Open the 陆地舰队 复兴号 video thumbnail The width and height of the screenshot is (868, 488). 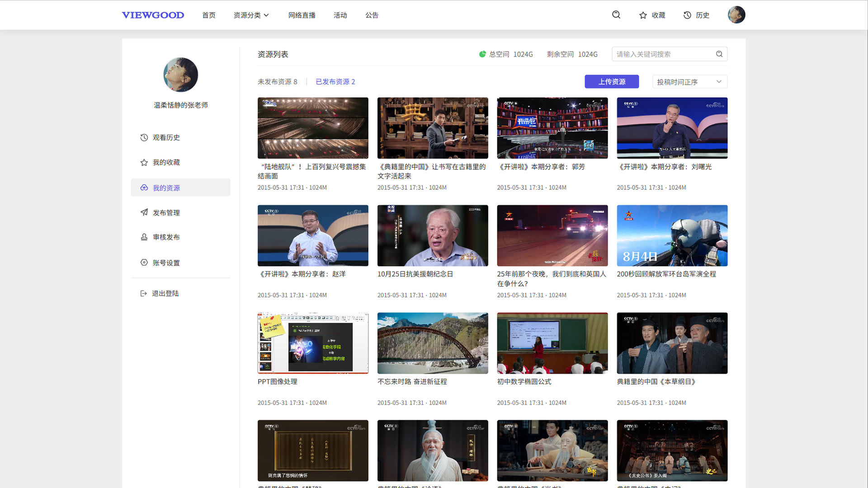(313, 128)
